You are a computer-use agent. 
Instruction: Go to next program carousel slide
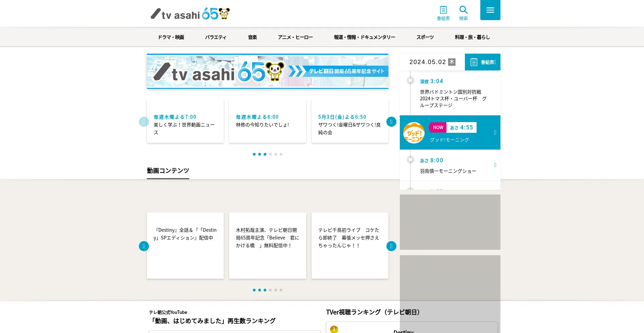(391, 122)
